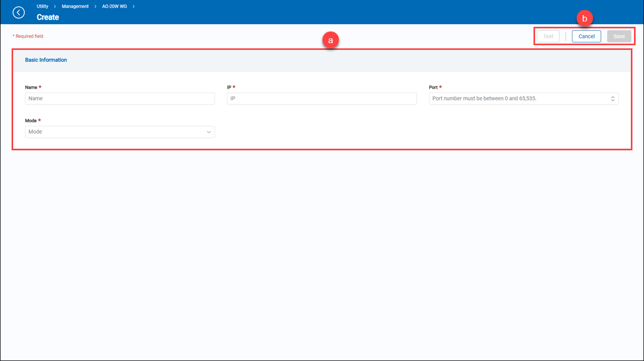The width and height of the screenshot is (644, 361).
Task: Click the IP field label
Action: pos(229,87)
